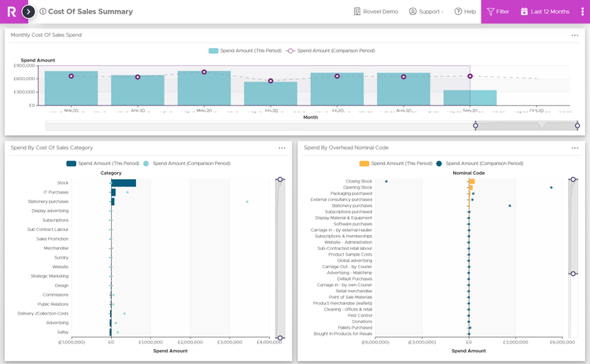Expand the sidebar navigation arrow
The height and width of the screenshot is (364, 590).
coord(28,12)
